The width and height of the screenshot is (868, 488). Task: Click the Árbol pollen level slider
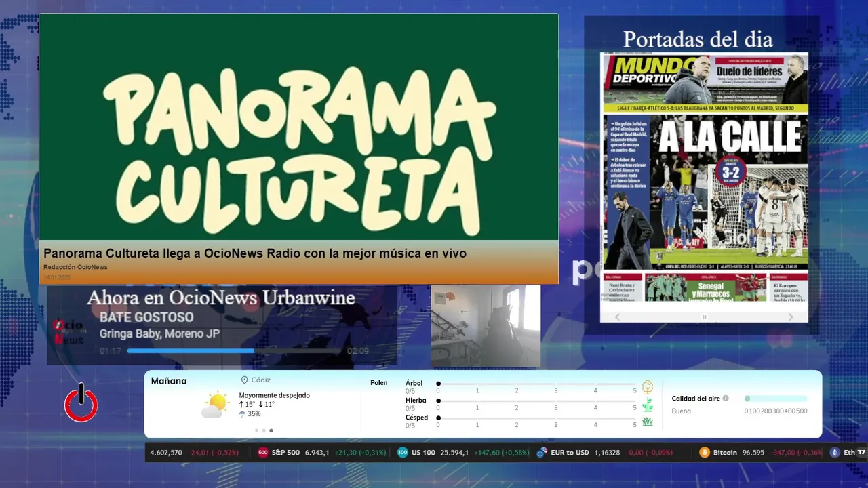click(x=537, y=384)
